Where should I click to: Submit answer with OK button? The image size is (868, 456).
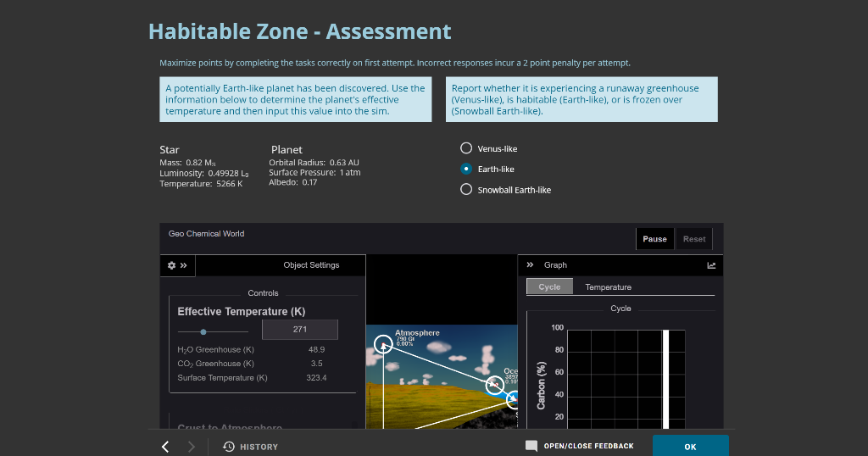click(x=690, y=446)
